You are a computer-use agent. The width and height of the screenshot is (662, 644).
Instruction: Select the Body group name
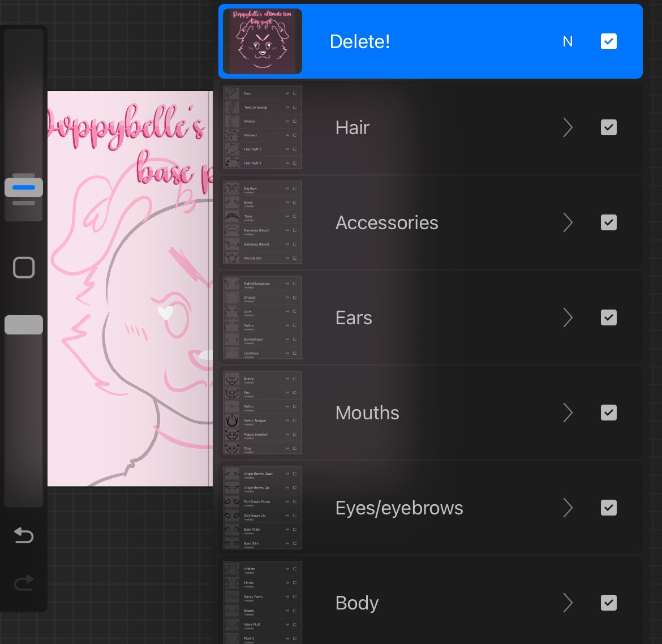tap(357, 603)
